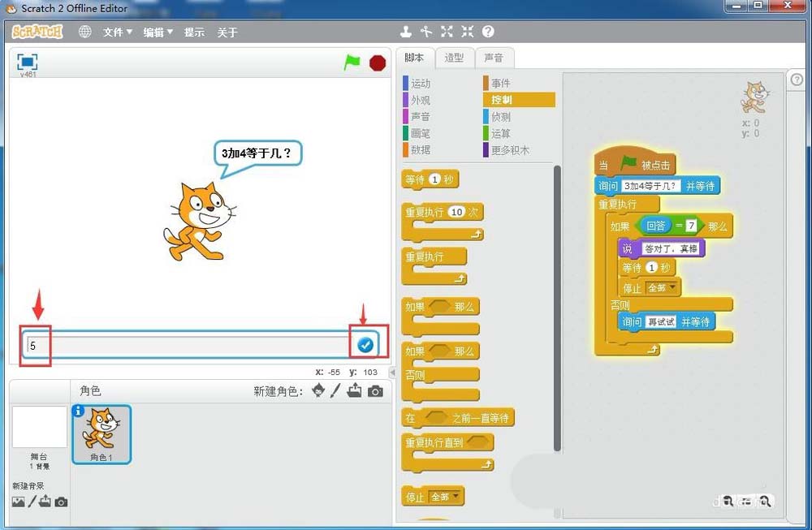Click the Scratch logo
812x530 pixels.
point(37,32)
